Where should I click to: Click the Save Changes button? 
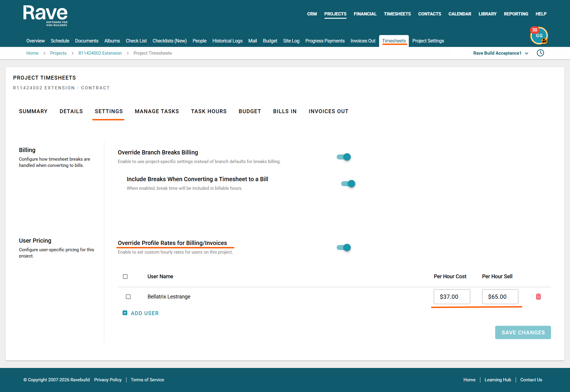[x=523, y=332]
